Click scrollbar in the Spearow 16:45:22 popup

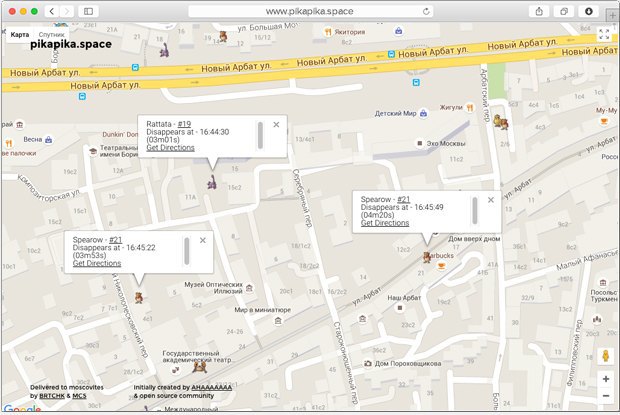187,251
